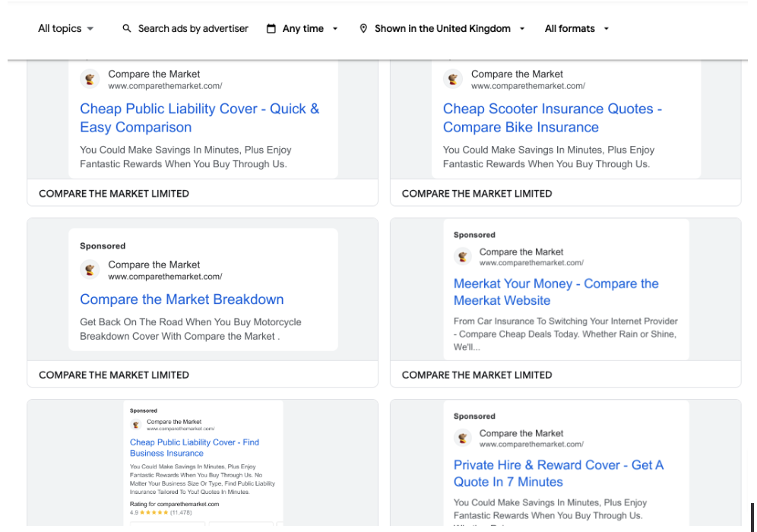
Task: Click Meerkat ad description From Car Insurance
Action: point(565,334)
